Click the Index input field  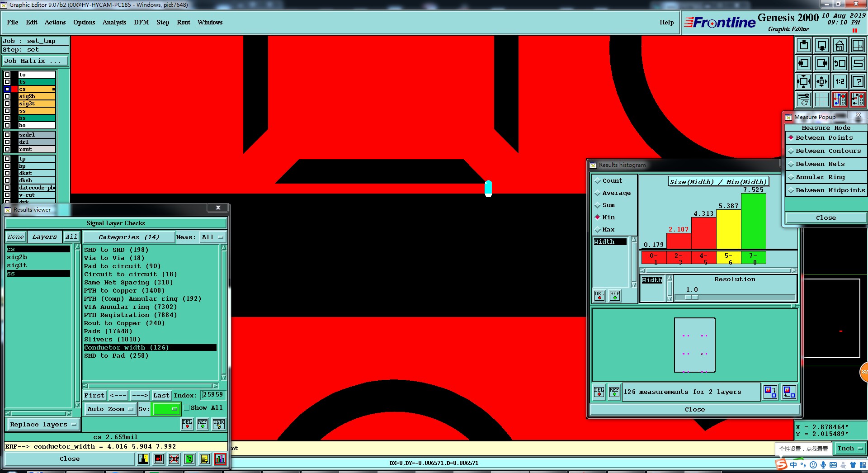click(212, 395)
